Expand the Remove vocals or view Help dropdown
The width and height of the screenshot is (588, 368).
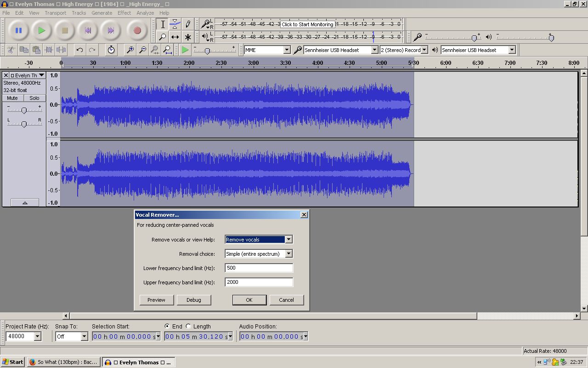pos(288,239)
